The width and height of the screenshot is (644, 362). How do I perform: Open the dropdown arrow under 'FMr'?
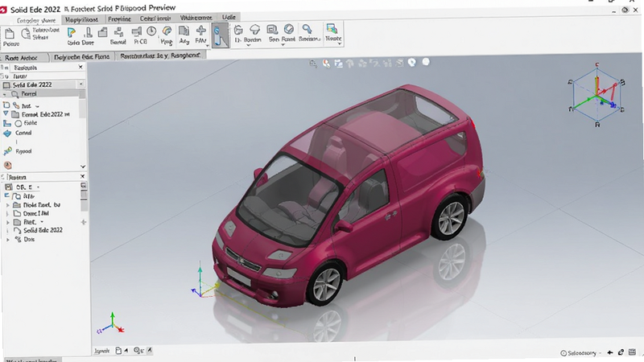[x=208, y=45]
